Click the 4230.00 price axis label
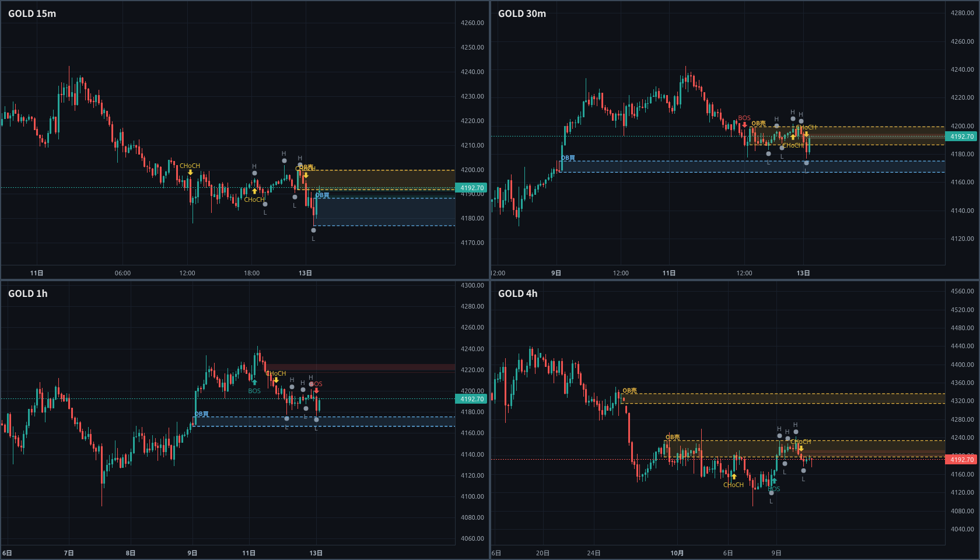Screen dimensions: 980x560 [473, 96]
